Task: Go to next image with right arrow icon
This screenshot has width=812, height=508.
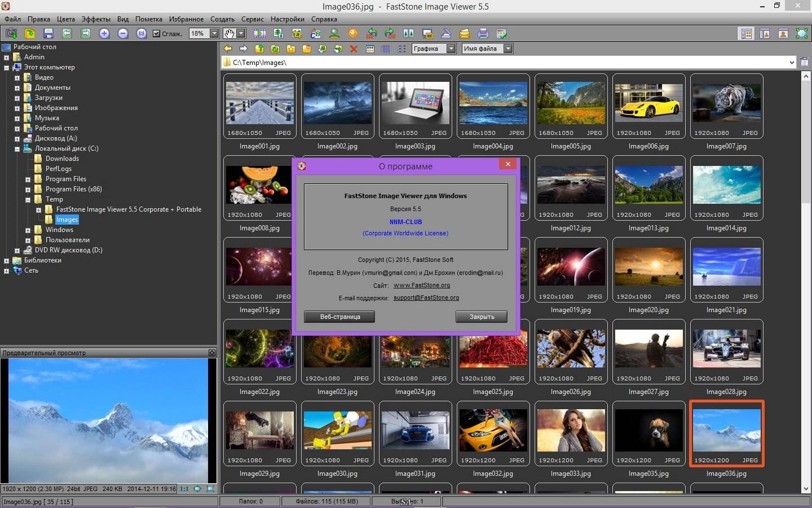Action: click(x=86, y=33)
